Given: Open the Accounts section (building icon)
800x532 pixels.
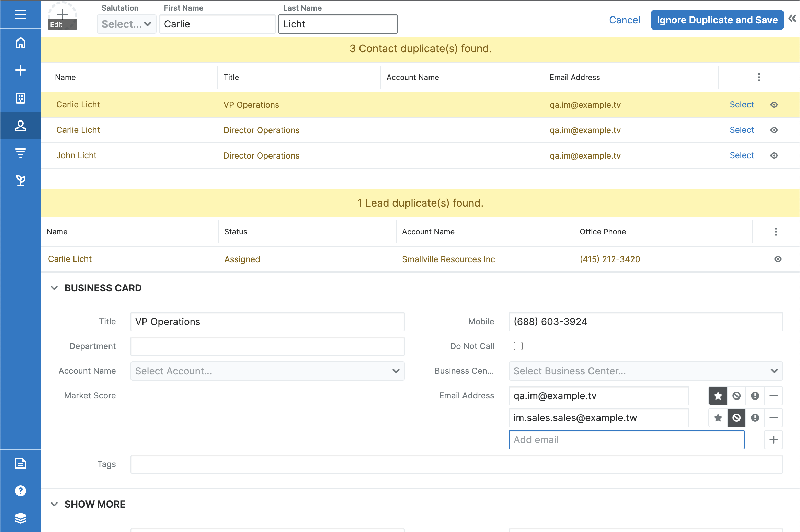Looking at the screenshot, I should point(20,98).
